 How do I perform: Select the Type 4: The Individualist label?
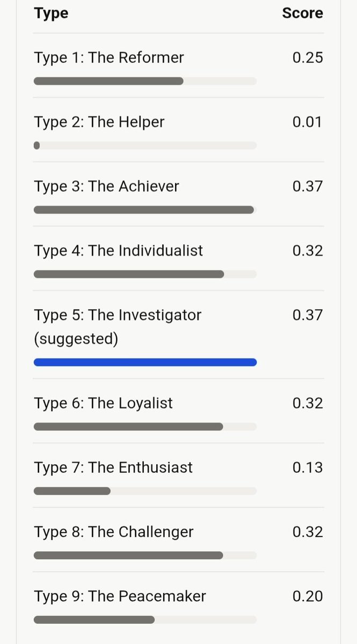[x=119, y=251]
